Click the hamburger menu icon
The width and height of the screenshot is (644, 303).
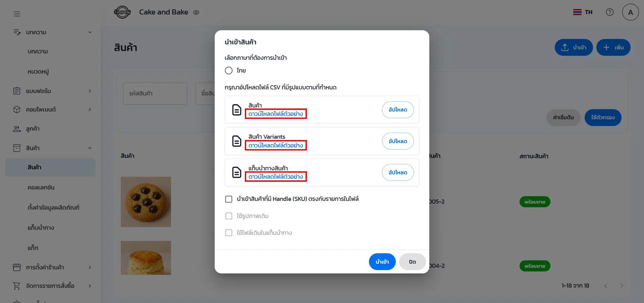17,14
